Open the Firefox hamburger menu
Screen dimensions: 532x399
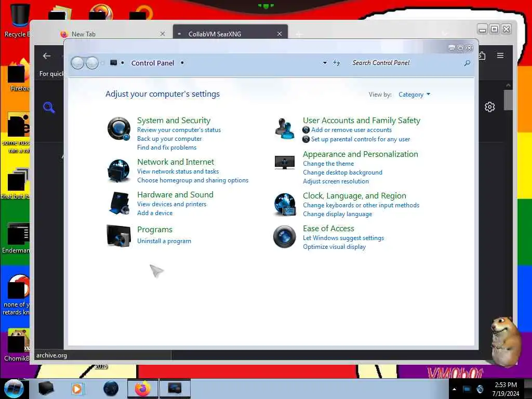coord(500,55)
